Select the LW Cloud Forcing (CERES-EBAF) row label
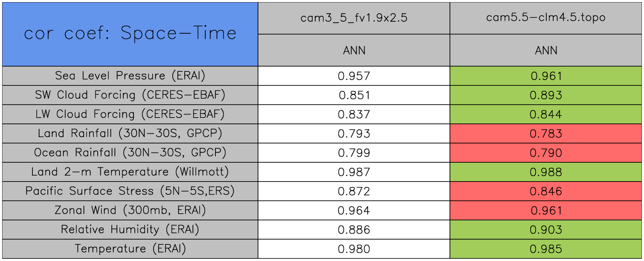Screen dimensions: 644x261 (x=130, y=114)
